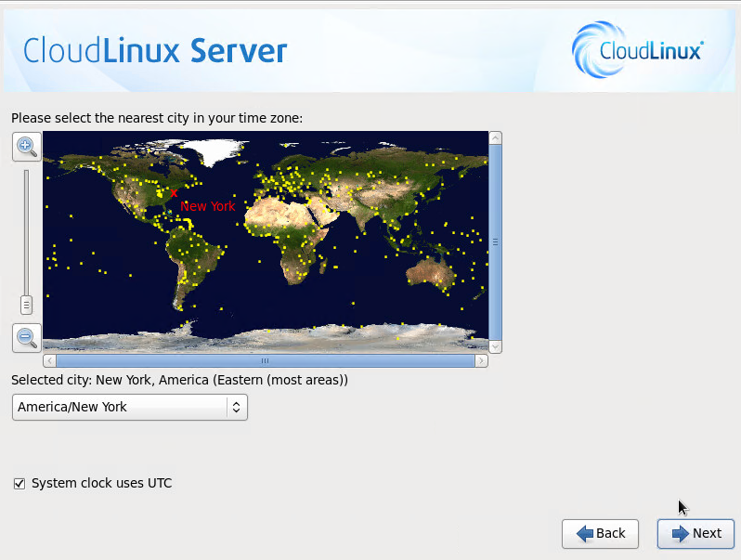This screenshot has width=741, height=560.
Task: Zoom in on the time zone map
Action: coord(26,146)
